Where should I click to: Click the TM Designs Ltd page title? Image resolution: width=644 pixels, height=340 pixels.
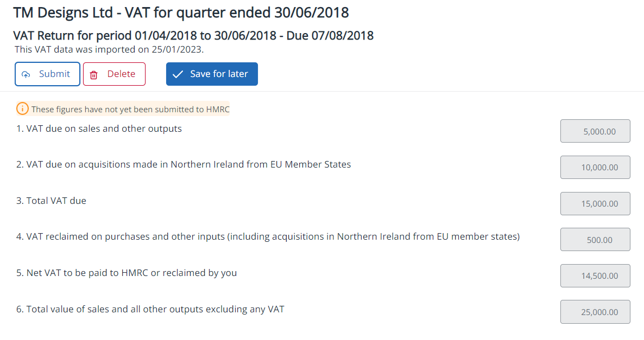[x=181, y=12]
